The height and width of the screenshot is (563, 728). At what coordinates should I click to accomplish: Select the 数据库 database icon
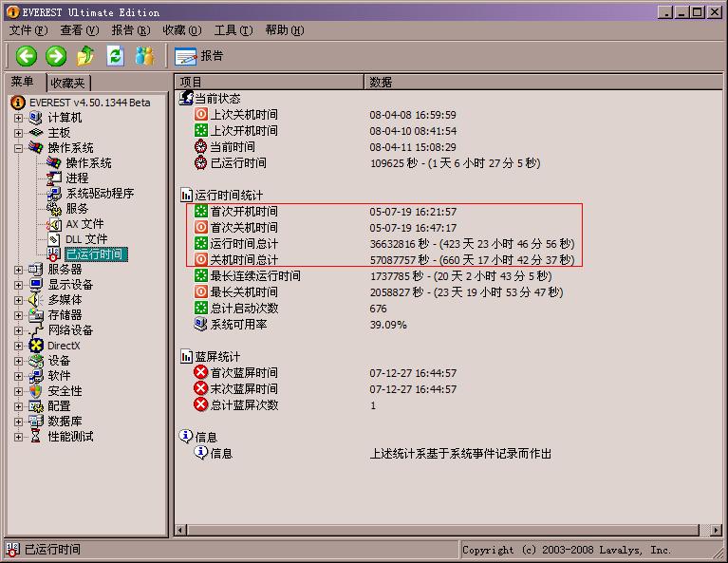pos(36,422)
